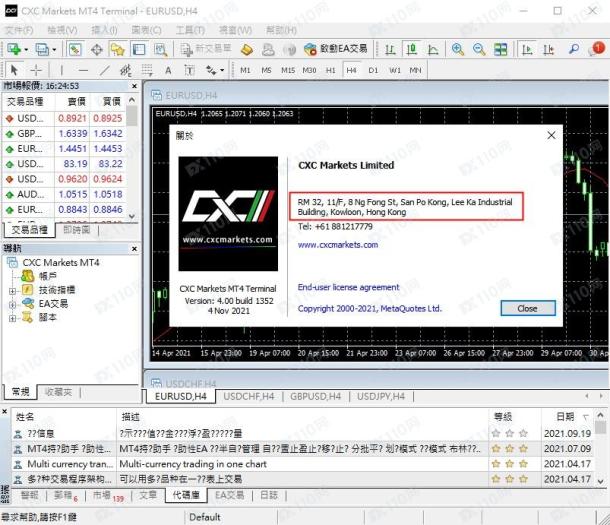Open the Strategy Tester icon
This screenshot has height=525, width=610.
[160, 49]
